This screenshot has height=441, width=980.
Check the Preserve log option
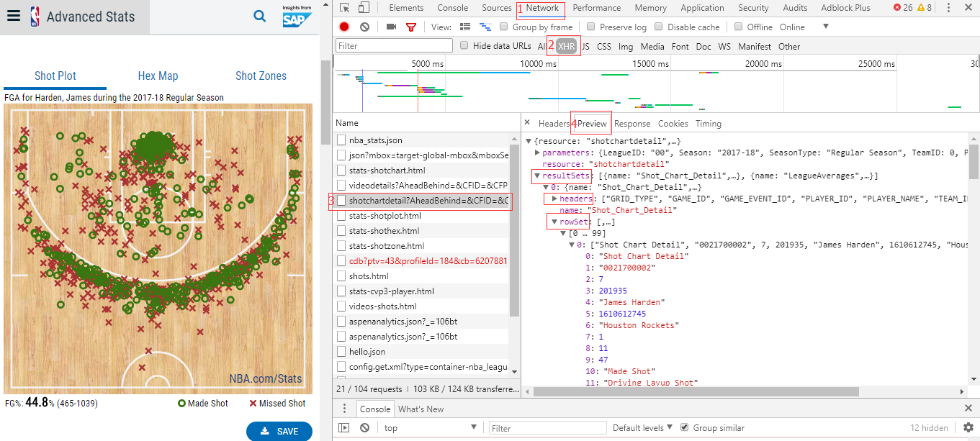click(591, 27)
